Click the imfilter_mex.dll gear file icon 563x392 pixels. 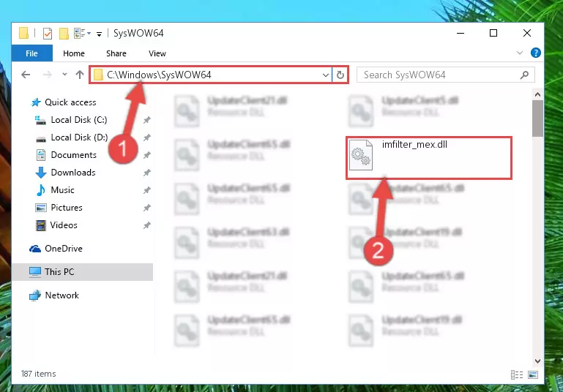[361, 155]
